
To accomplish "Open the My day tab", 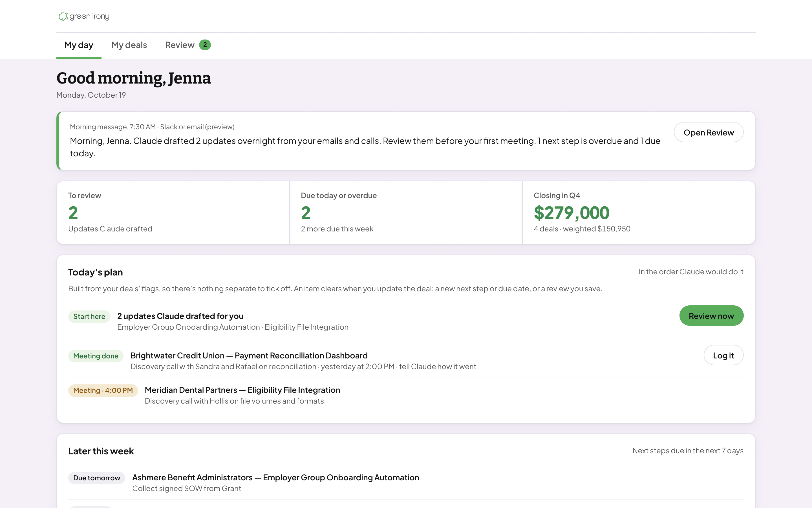I will [78, 45].
